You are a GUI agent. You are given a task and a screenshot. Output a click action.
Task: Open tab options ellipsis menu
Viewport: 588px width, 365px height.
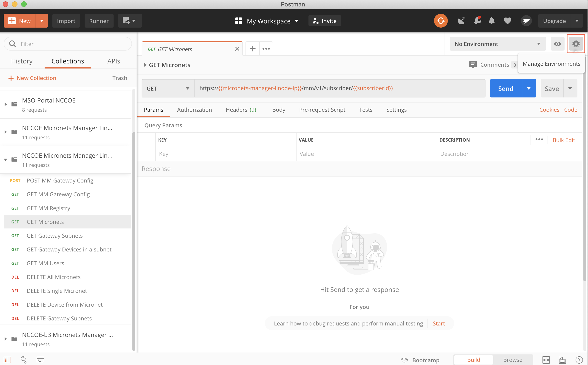click(266, 49)
